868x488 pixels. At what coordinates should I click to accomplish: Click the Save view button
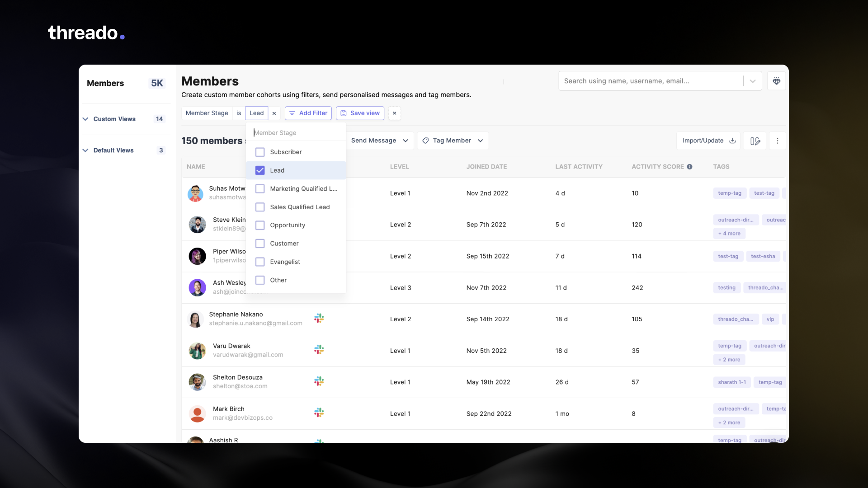coord(360,113)
